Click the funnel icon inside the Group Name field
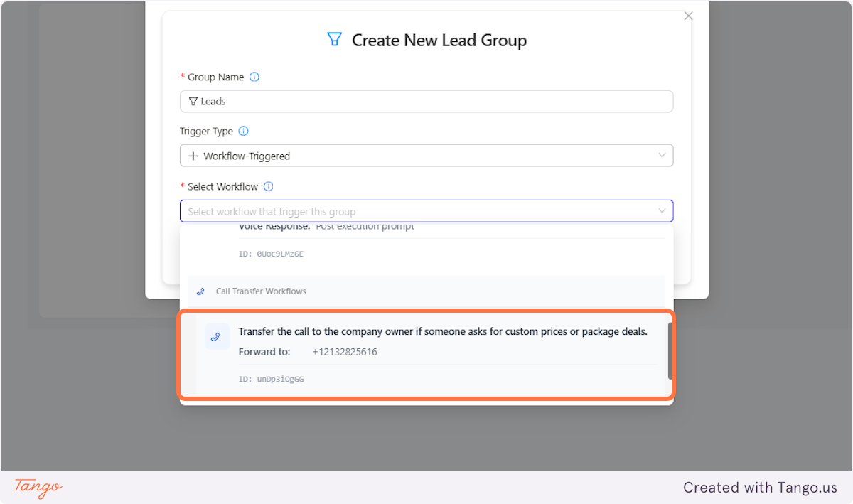 193,101
